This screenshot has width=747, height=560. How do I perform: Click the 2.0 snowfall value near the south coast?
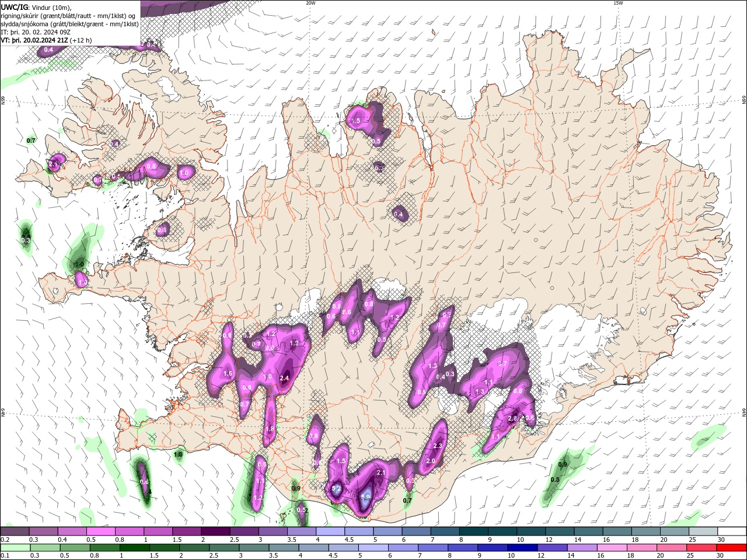431,461
